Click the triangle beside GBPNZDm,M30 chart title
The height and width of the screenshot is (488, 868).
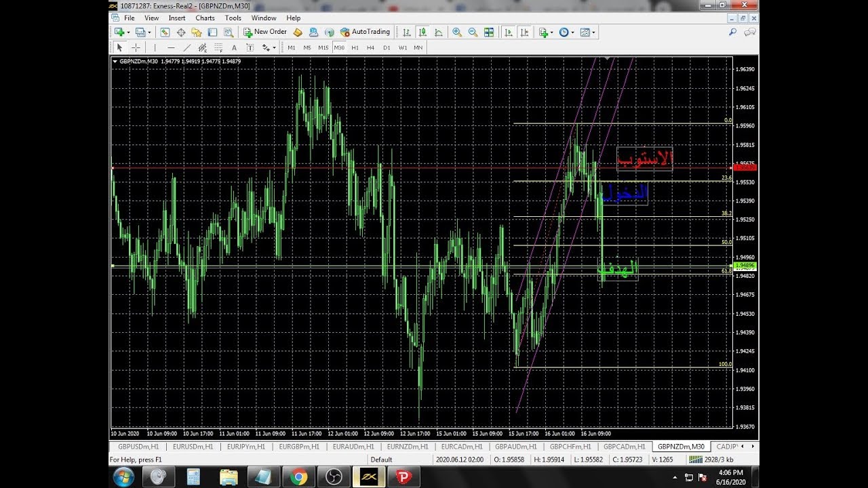click(x=115, y=61)
